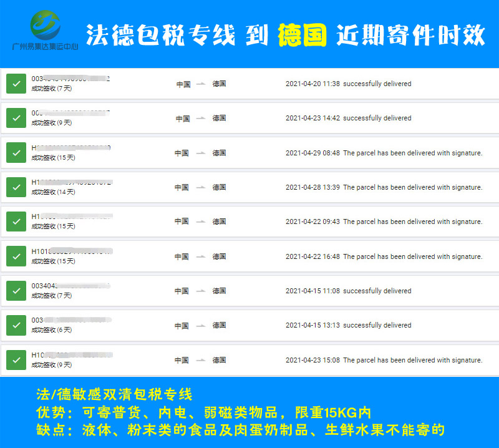Click the 广州易集达集运中心 logo

46,31
